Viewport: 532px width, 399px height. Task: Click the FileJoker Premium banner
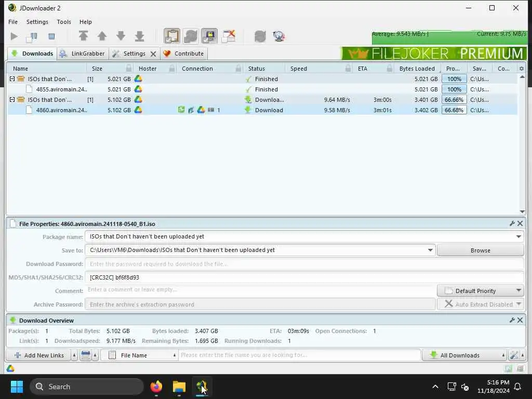(434, 54)
